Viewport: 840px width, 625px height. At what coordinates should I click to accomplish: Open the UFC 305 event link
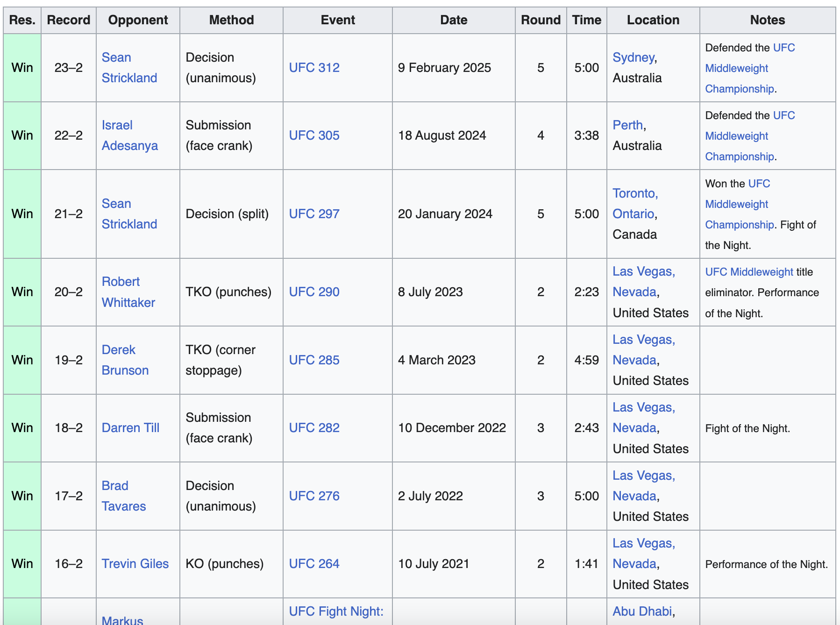coord(314,135)
